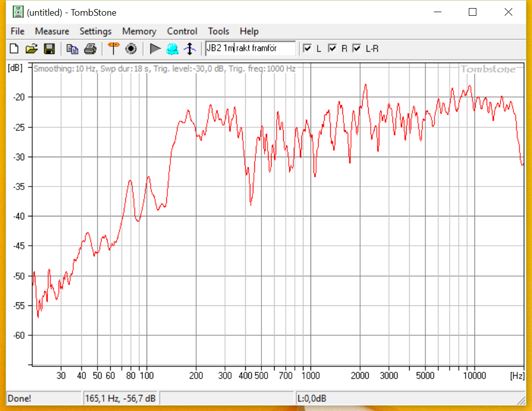Open the Help menu

249,31
